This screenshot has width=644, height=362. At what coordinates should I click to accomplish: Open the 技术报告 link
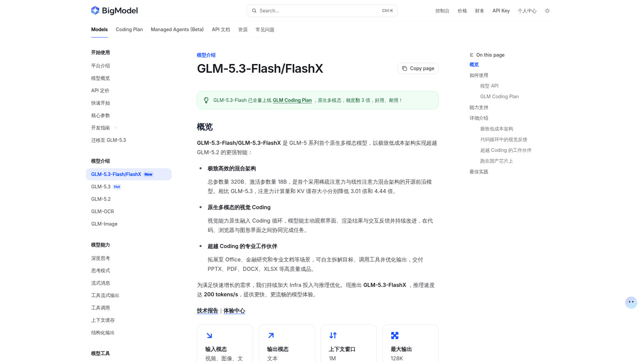[x=207, y=311]
